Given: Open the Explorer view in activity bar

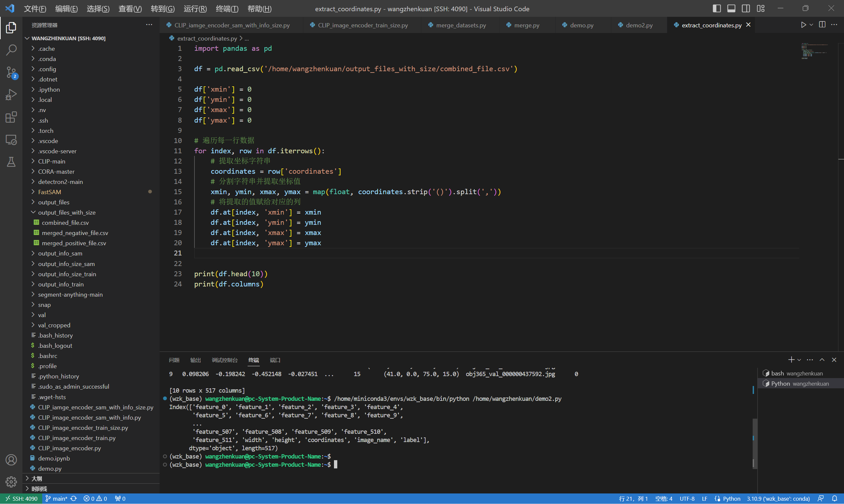Looking at the screenshot, I should (x=11, y=27).
